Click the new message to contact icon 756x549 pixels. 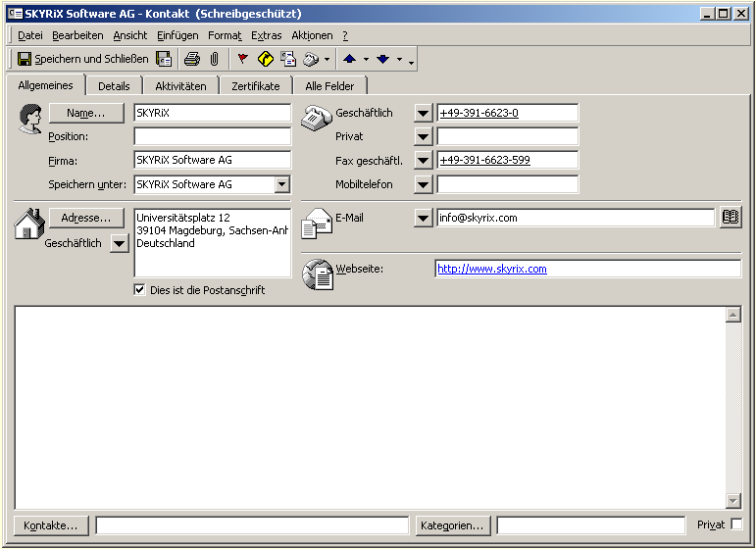coord(288,59)
